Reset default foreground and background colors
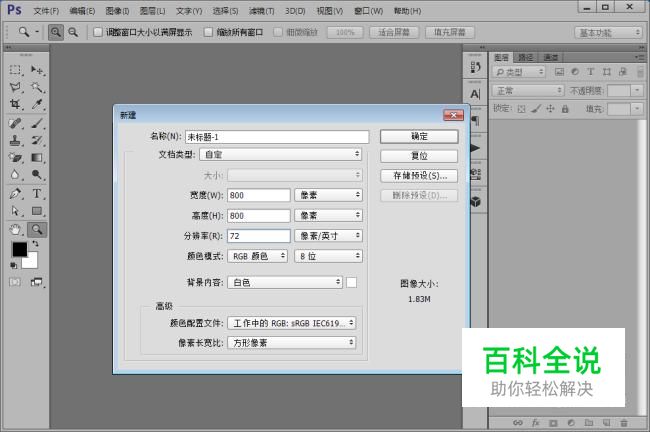 click(x=14, y=265)
